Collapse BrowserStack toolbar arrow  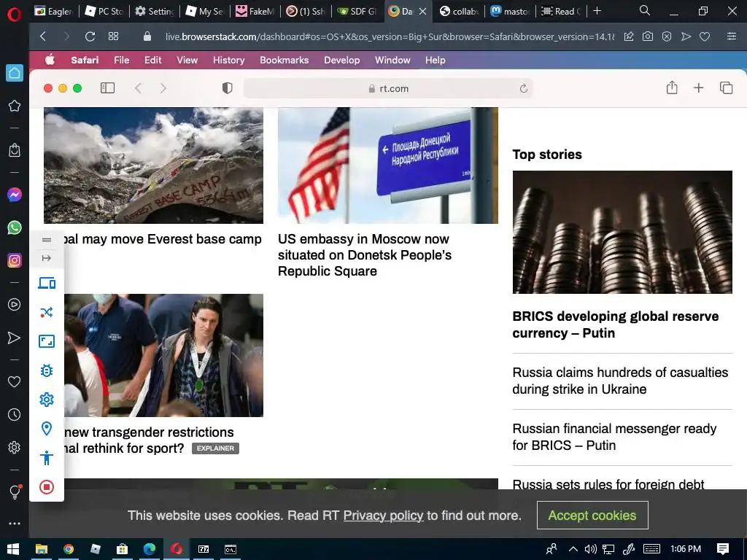[x=47, y=258]
